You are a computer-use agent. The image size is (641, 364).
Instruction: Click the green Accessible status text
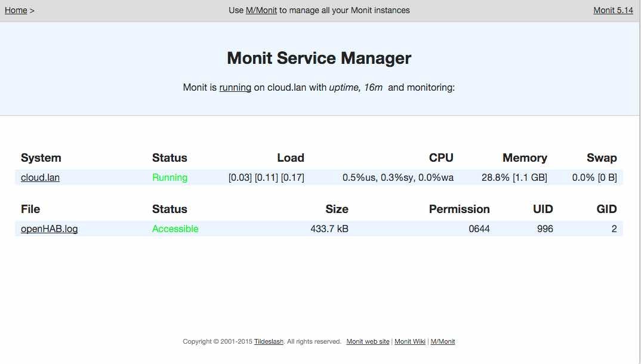tap(175, 229)
